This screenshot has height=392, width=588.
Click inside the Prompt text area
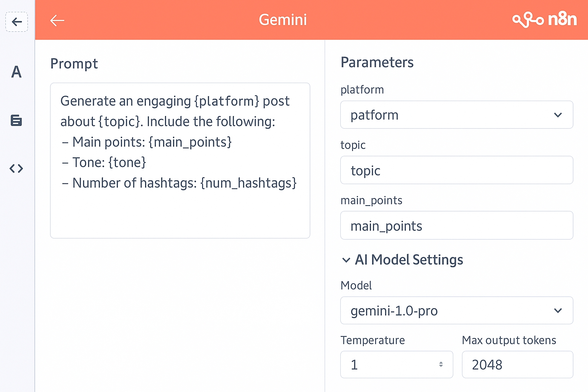180,161
